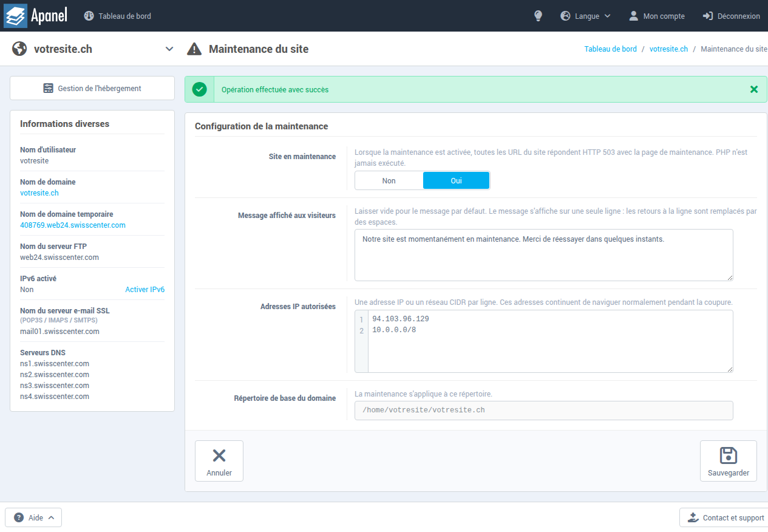Screen dimensions: 768x532
Task: Click the ns4.swisscenter.com DNS entry
Action: 55,397
